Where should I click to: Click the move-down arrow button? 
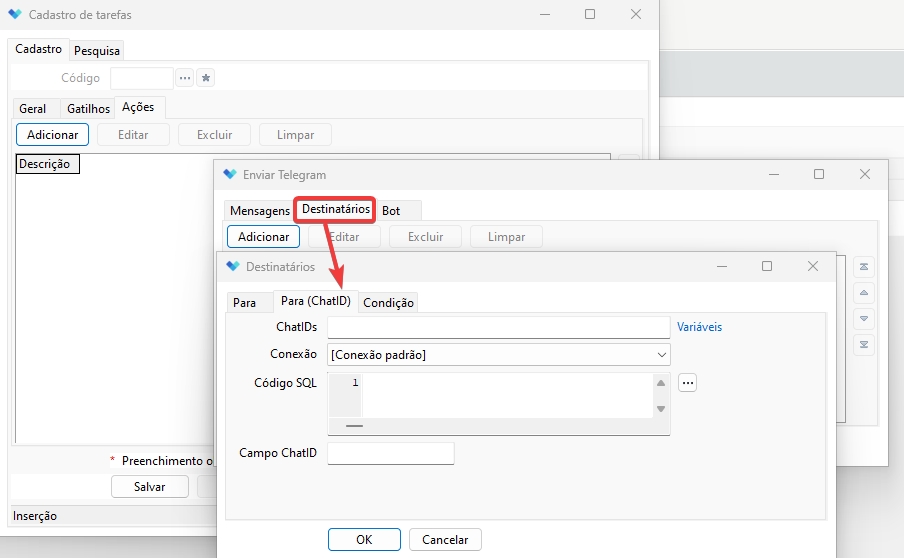(x=865, y=319)
